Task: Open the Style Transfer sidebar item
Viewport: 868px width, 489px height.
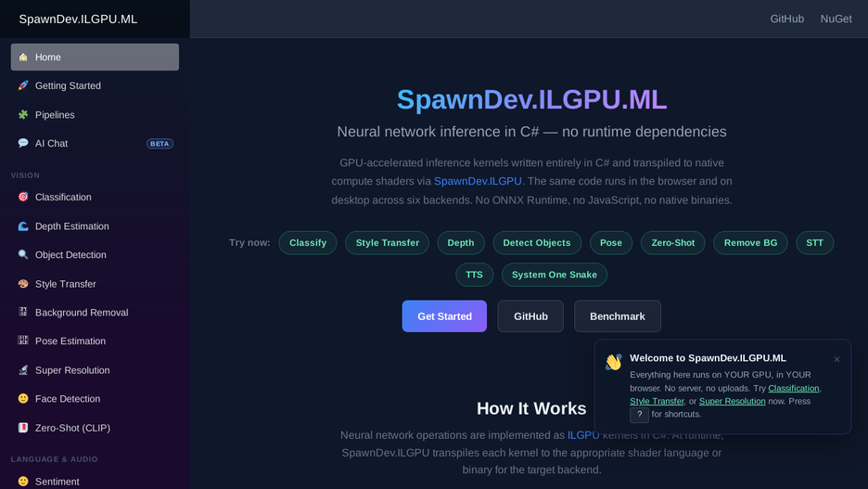Action: tap(95, 284)
